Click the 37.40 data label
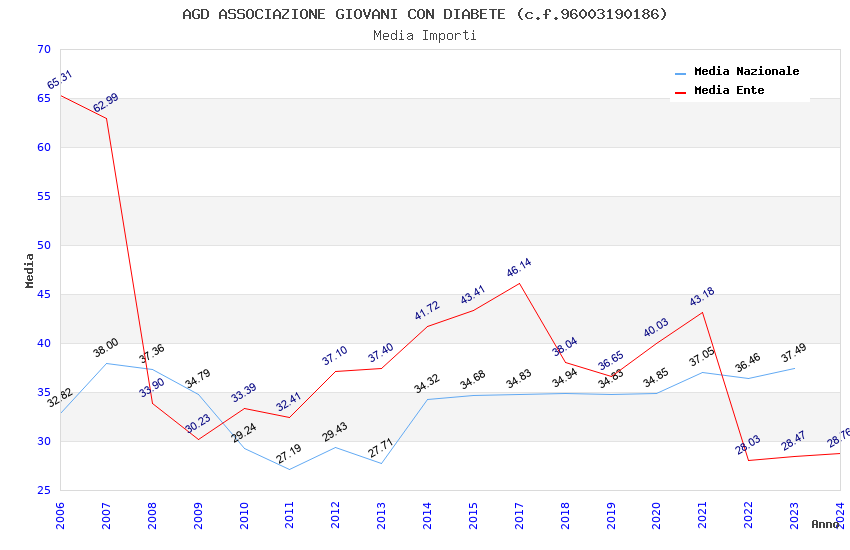 [381, 353]
